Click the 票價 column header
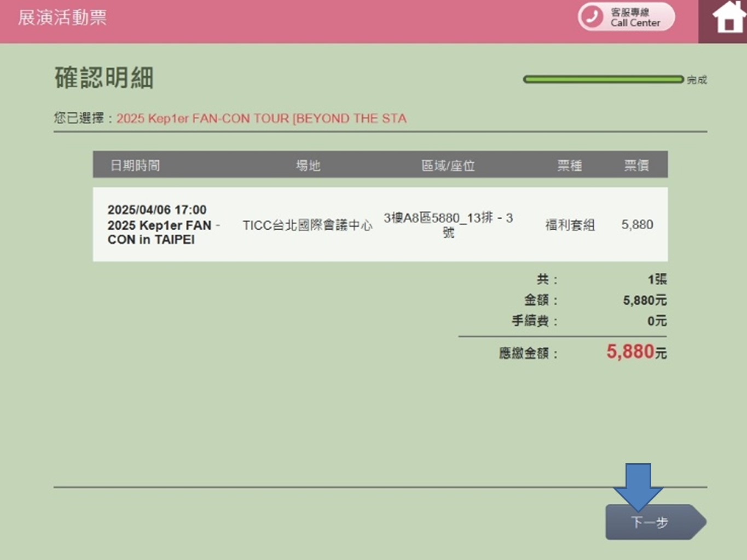Viewport: 747px width, 560px height. point(637,166)
